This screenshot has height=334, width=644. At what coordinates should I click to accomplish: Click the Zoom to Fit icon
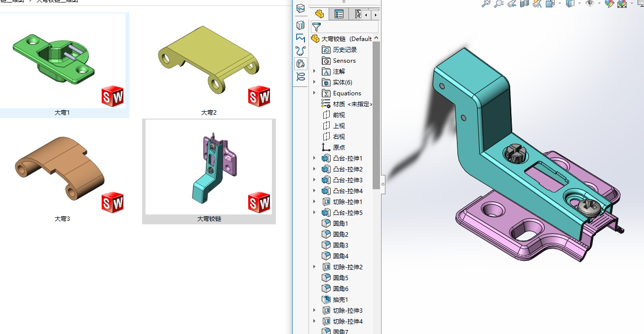click(486, 3)
